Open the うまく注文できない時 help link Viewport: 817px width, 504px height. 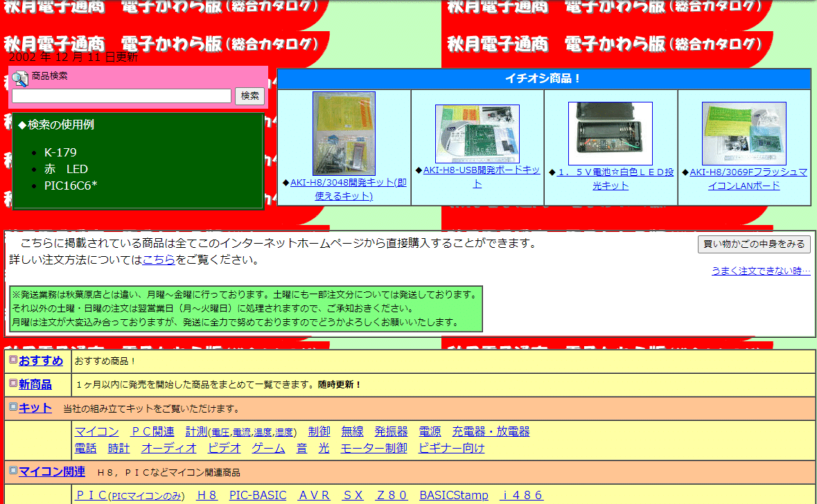point(761,271)
